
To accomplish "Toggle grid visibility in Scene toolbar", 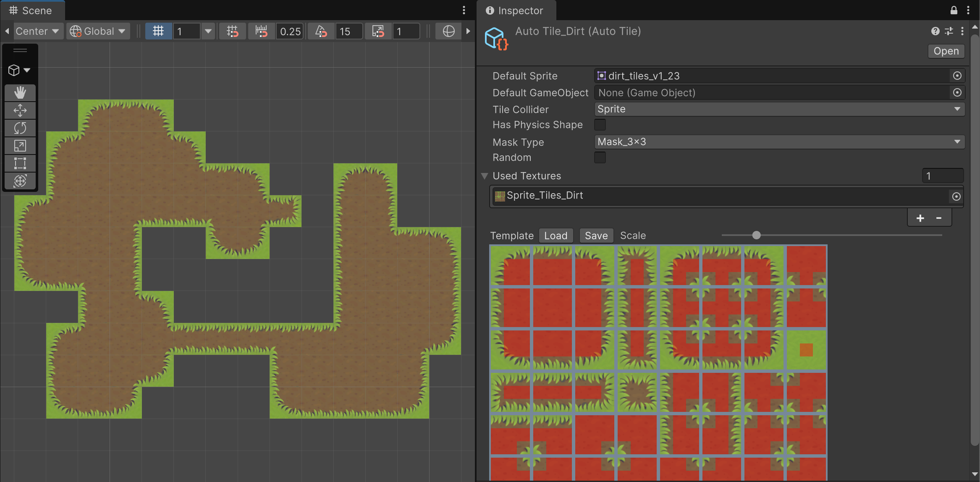I will pyautogui.click(x=158, y=31).
